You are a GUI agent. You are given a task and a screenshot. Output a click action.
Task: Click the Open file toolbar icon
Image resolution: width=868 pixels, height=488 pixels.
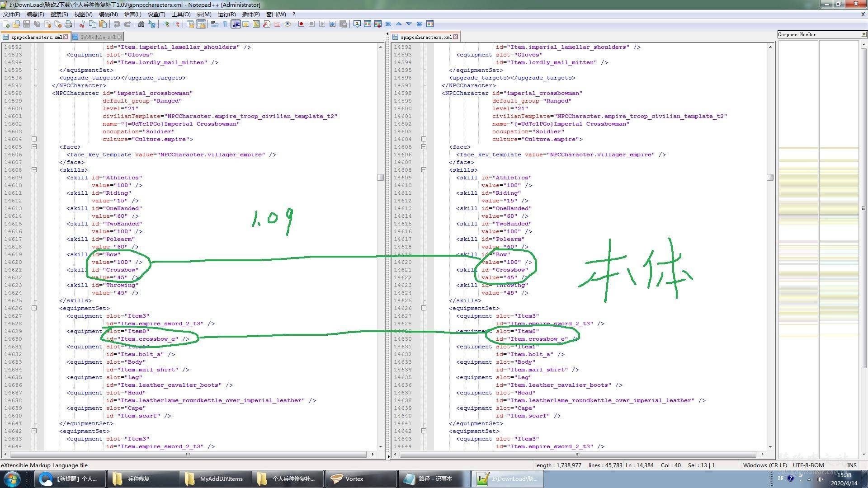[16, 24]
